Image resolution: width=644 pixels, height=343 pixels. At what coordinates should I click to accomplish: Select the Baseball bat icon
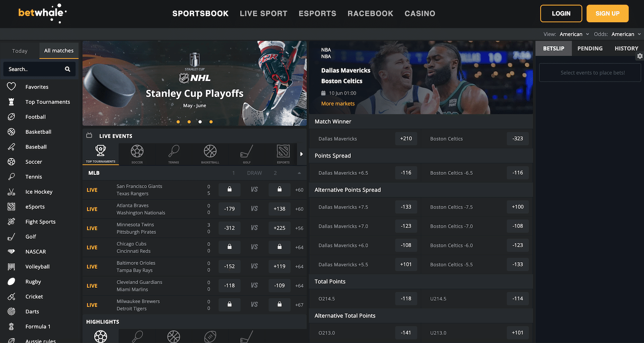[11, 147]
